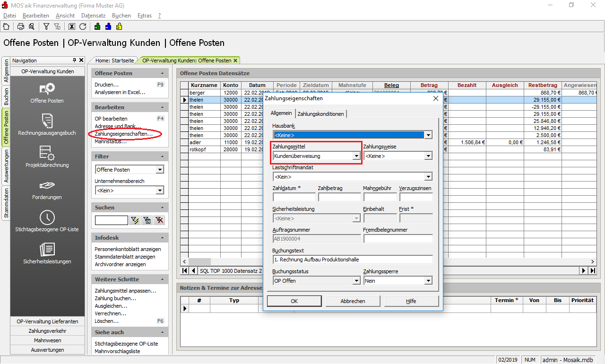605x364 pixels.
Task: Click the green puzzle piece icon
Action: tap(97, 26)
